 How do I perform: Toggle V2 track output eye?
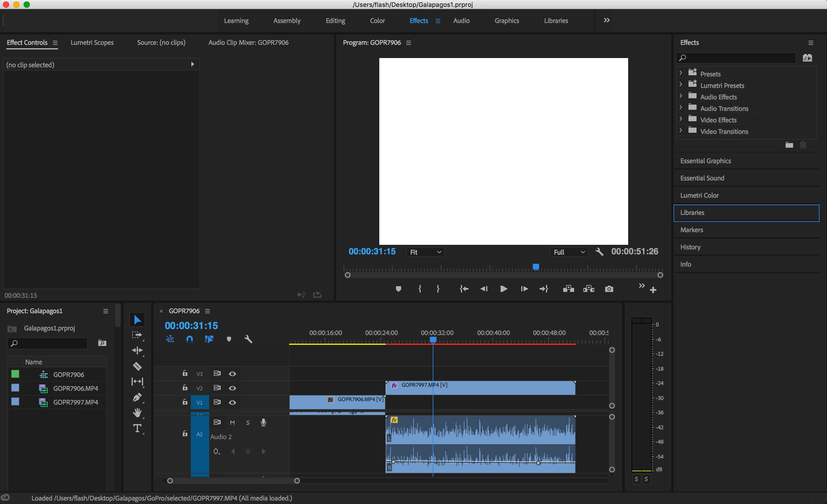pyautogui.click(x=232, y=388)
